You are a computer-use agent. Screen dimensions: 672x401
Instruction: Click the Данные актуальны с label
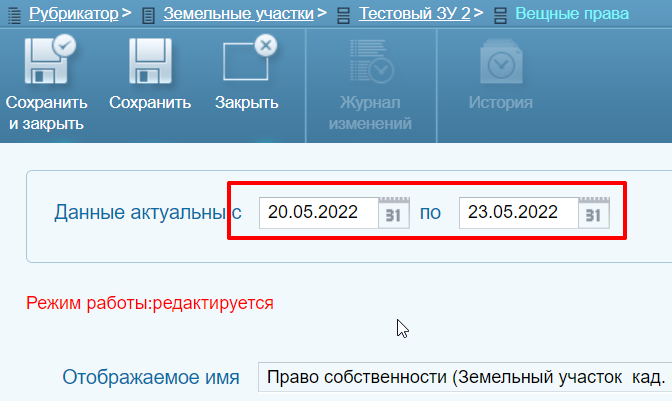(x=148, y=212)
